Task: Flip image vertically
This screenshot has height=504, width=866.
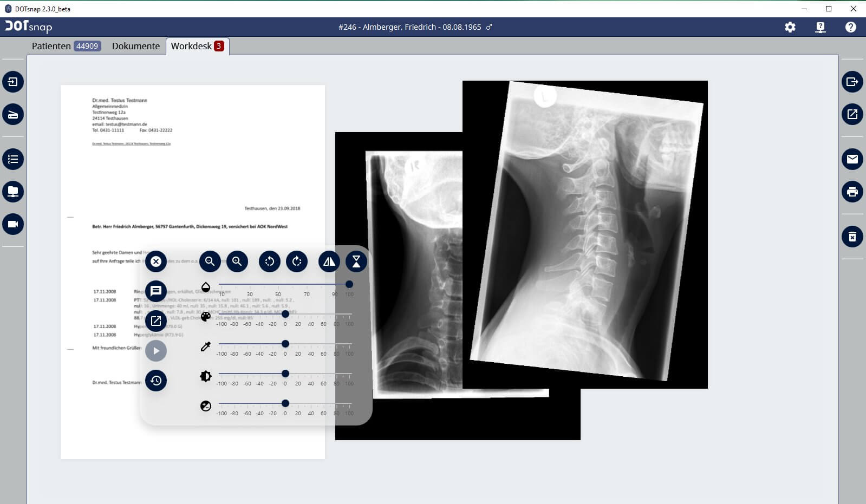Action: coord(356,261)
